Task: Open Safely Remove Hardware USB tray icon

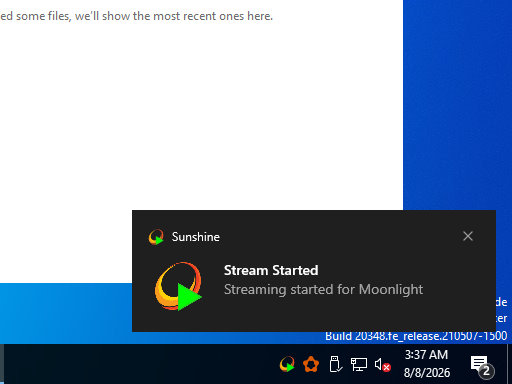Action: pos(335,364)
